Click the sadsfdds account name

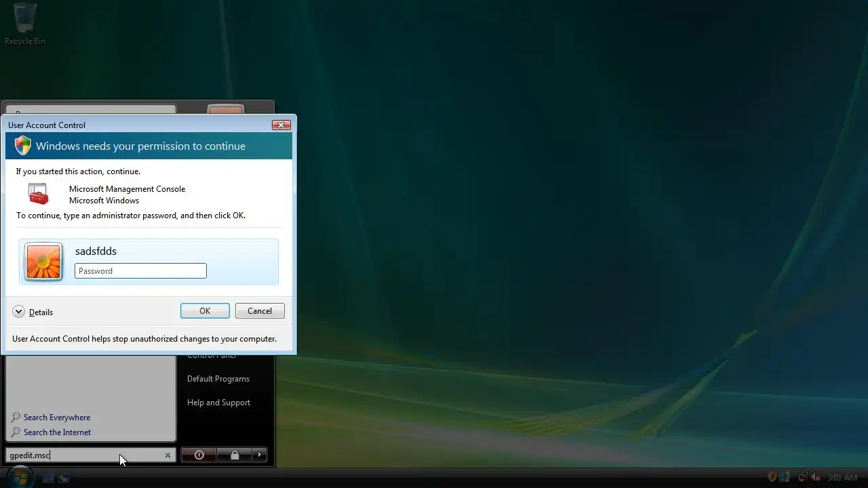pos(96,251)
